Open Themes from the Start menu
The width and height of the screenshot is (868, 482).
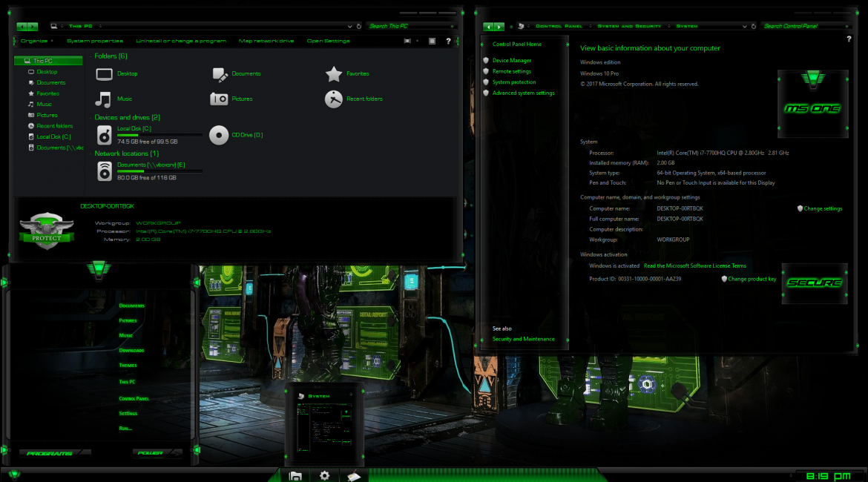[x=128, y=366]
